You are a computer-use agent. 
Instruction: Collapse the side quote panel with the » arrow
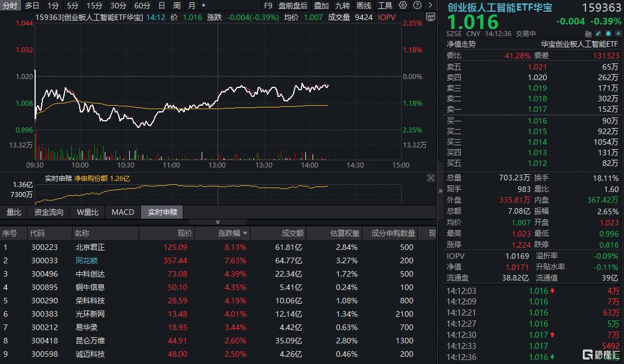(441, 191)
